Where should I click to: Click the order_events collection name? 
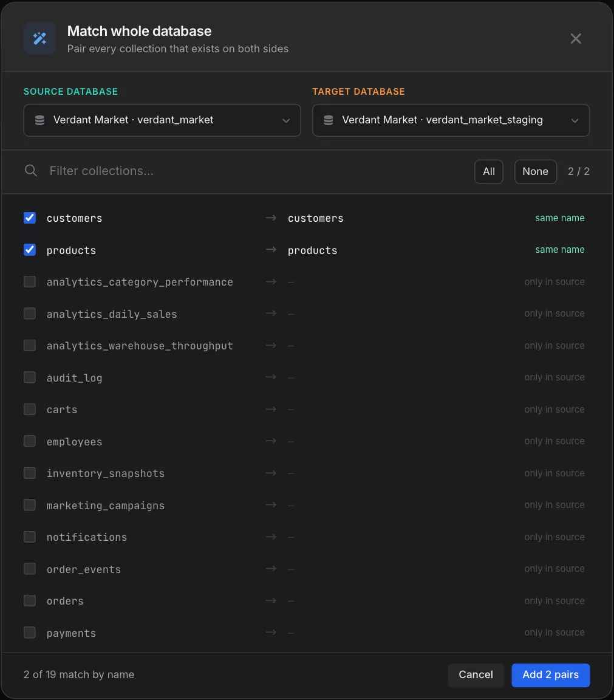tap(83, 569)
